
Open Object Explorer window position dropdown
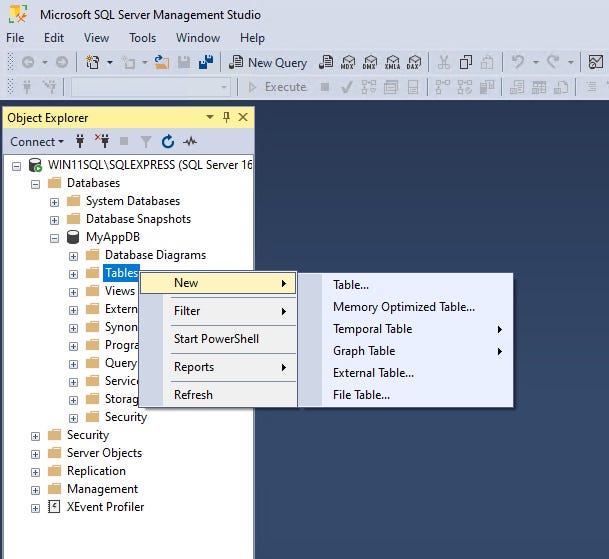coord(210,117)
